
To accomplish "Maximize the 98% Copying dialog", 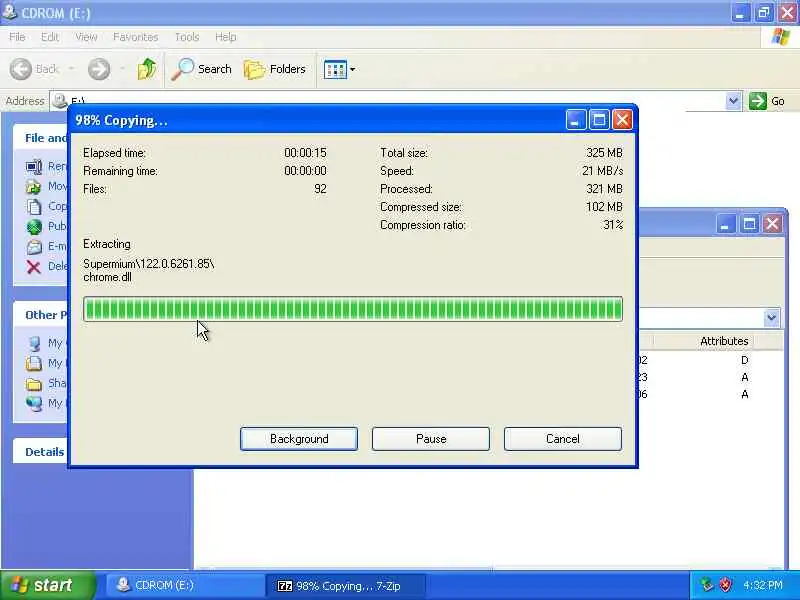I will [x=599, y=120].
